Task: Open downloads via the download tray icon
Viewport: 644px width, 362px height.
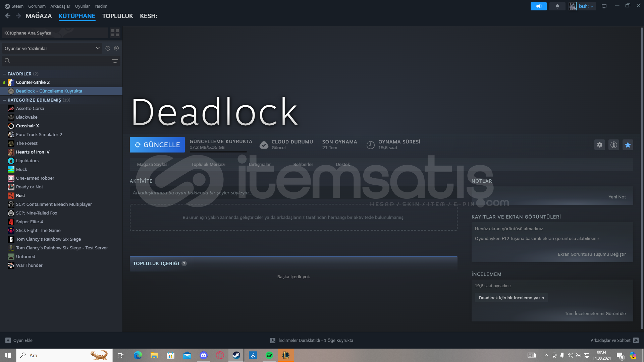Action: 273,341
